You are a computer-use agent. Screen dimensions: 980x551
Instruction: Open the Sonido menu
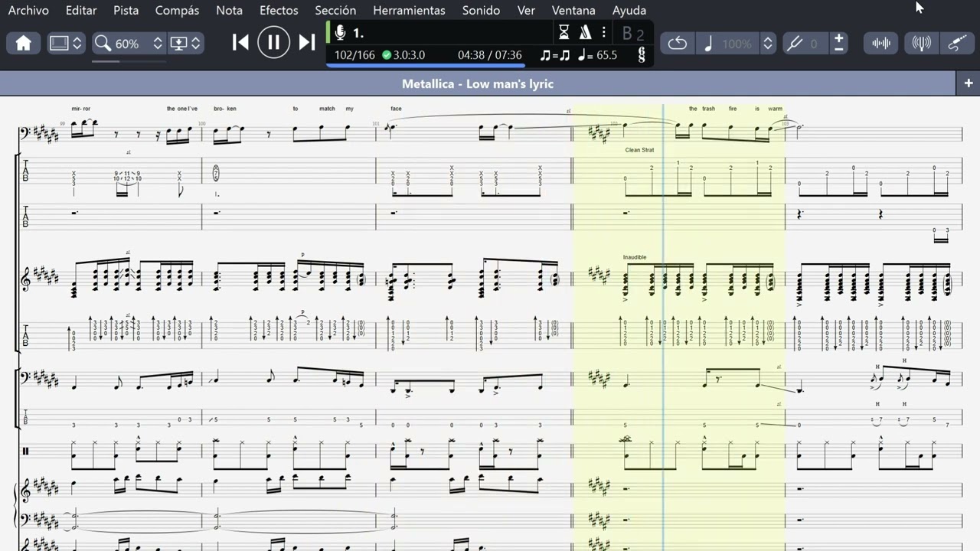click(481, 10)
